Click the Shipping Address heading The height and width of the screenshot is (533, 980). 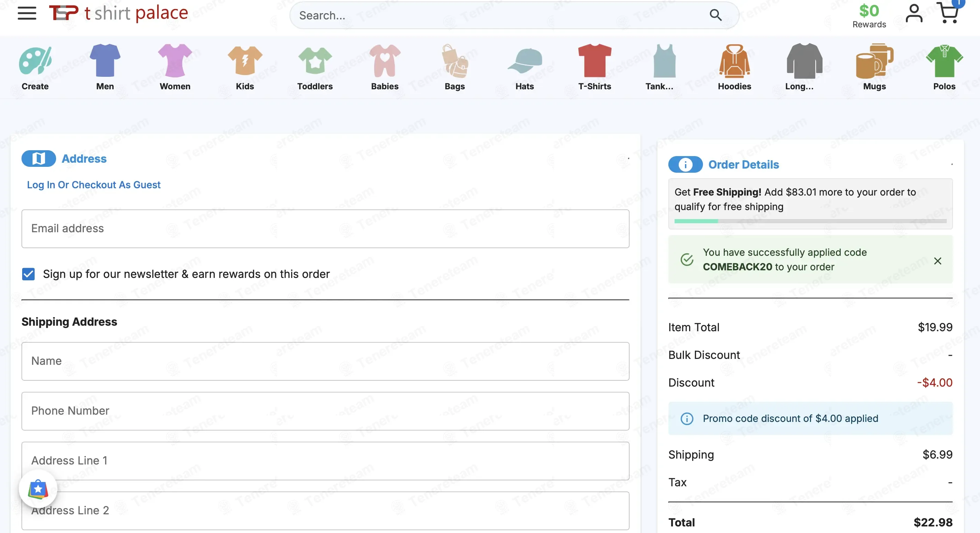[69, 322]
